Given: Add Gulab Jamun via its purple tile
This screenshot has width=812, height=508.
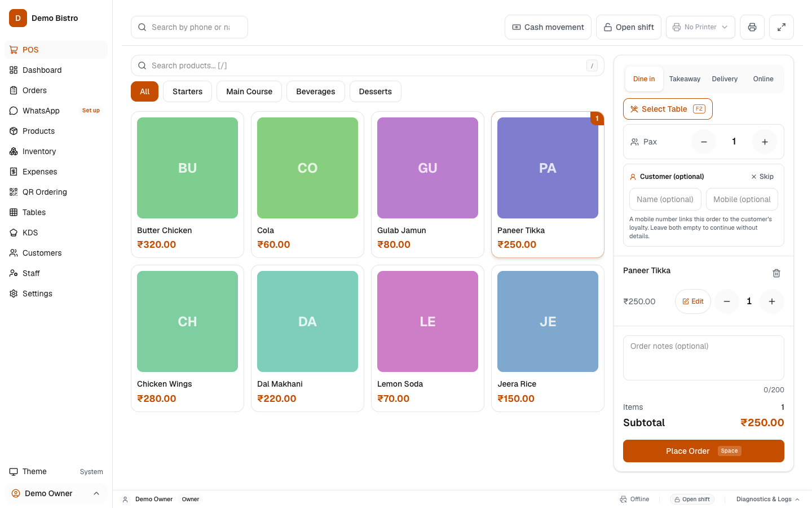Looking at the screenshot, I should (427, 168).
